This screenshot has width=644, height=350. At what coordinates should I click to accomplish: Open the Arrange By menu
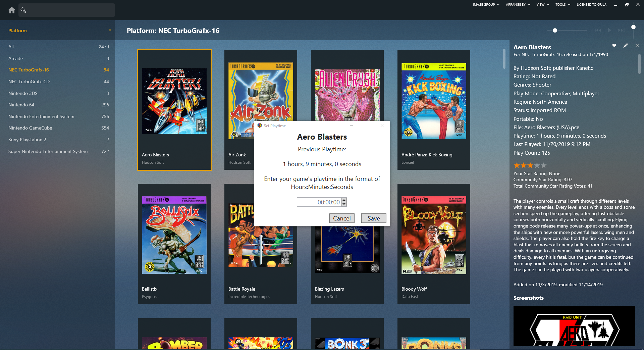(518, 5)
